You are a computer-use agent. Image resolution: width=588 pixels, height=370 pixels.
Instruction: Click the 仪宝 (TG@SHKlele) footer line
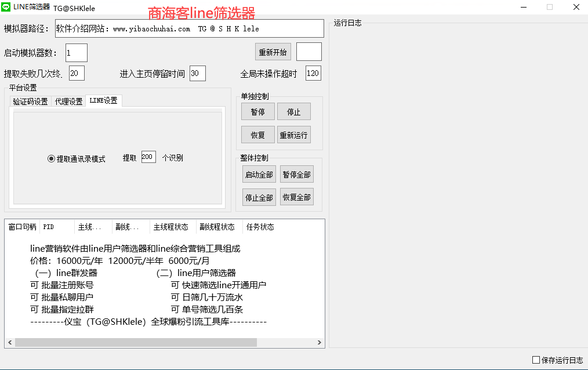(148, 322)
